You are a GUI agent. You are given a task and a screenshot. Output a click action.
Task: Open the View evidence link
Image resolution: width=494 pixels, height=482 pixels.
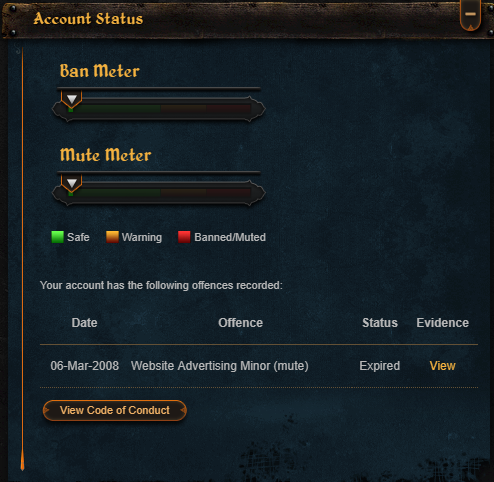(442, 366)
